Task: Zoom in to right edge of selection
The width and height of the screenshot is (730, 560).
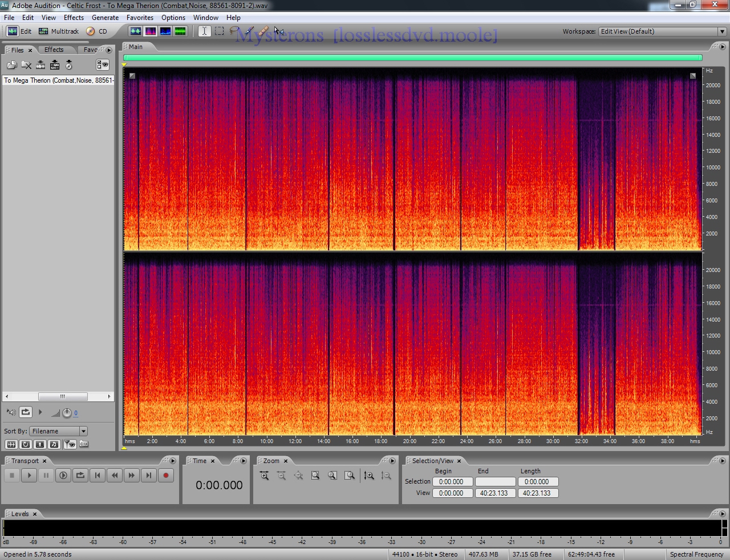Action: tap(350, 475)
